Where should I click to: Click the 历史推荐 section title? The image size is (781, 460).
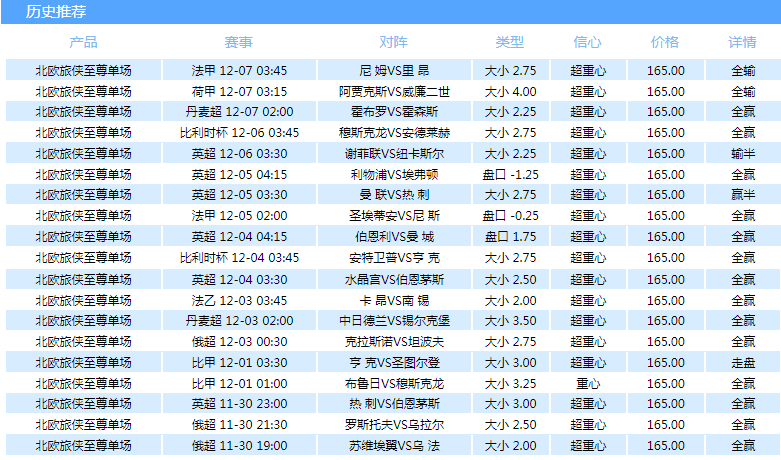tap(56, 11)
